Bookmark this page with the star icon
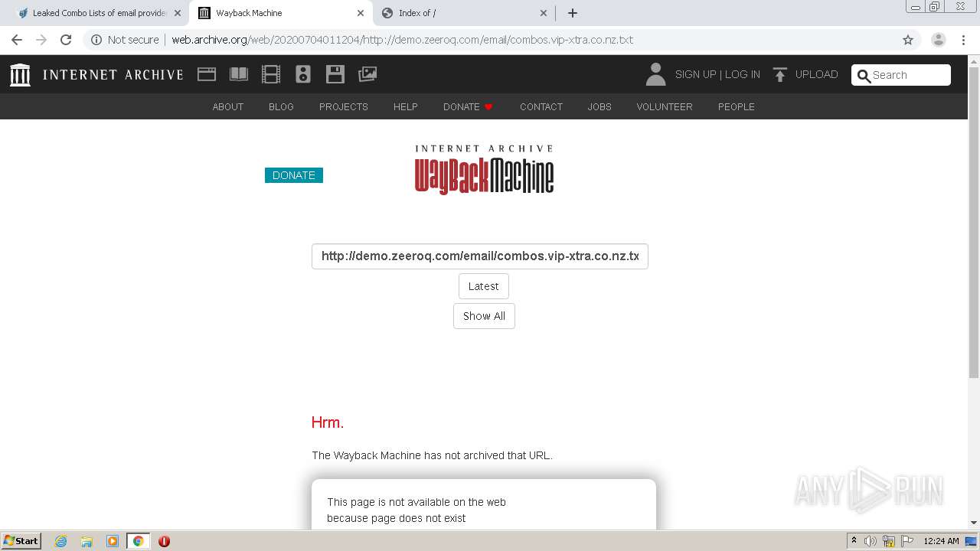 908,40
